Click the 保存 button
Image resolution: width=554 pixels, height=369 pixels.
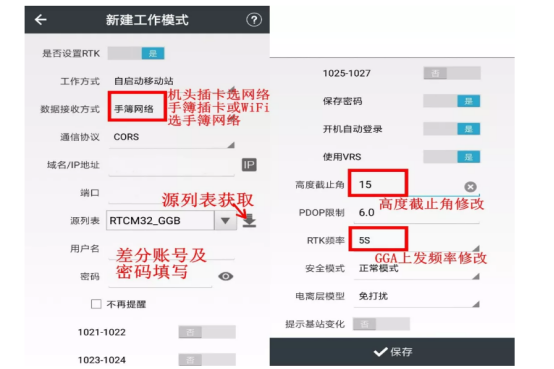pyautogui.click(x=392, y=352)
